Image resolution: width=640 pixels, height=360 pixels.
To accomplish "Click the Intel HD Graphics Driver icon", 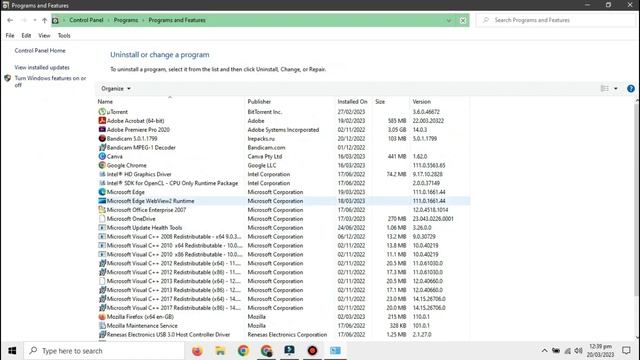I will [x=102, y=174].
